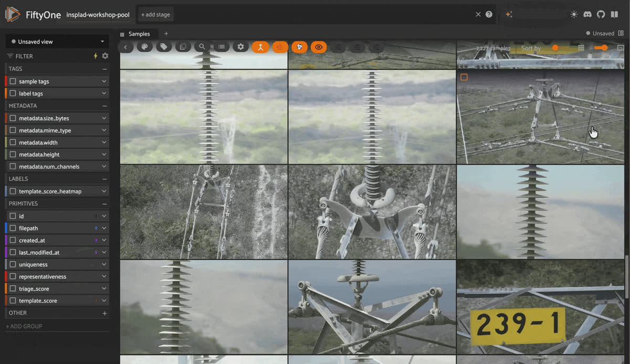The image size is (630, 364).
Task: Expand the metadata.mime_type filter chevron
Action: point(104,130)
